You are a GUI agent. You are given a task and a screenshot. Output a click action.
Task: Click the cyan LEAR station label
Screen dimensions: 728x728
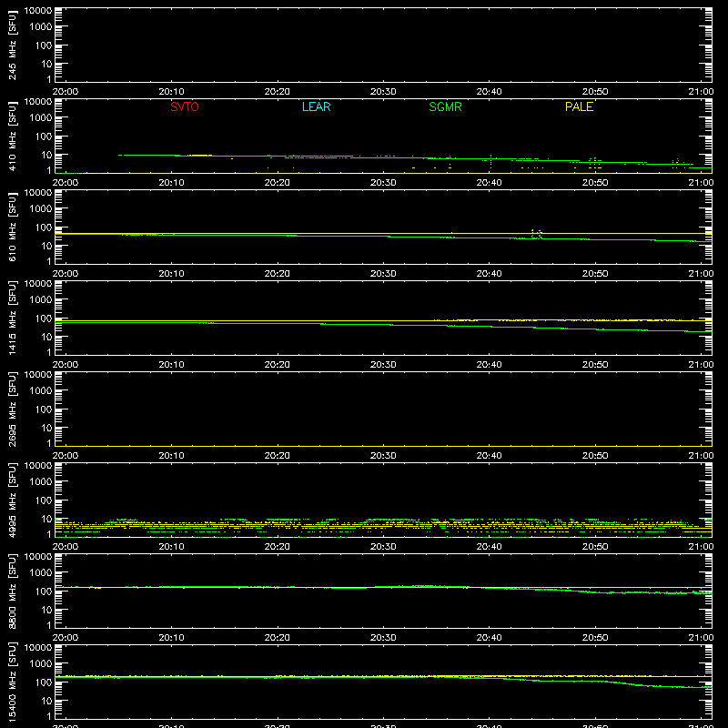coord(316,106)
